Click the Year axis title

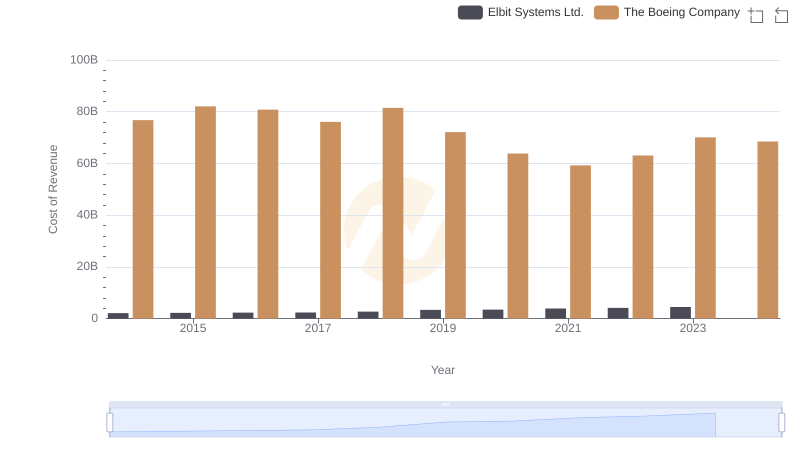[x=443, y=370]
